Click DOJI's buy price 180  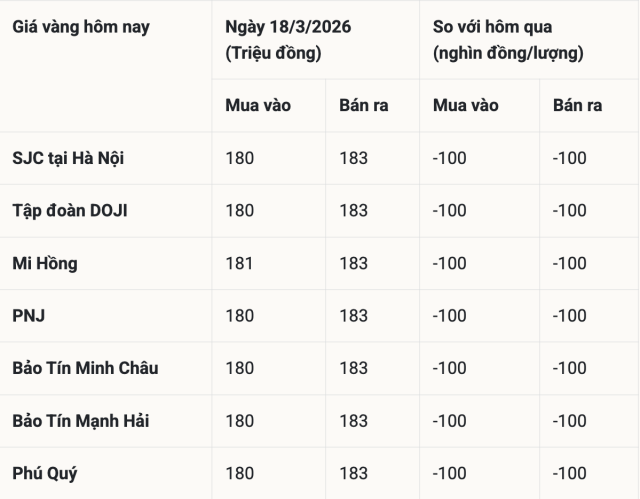240,210
